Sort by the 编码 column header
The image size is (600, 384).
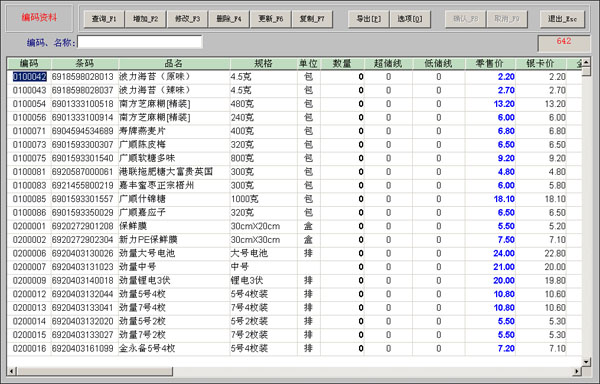[x=29, y=63]
